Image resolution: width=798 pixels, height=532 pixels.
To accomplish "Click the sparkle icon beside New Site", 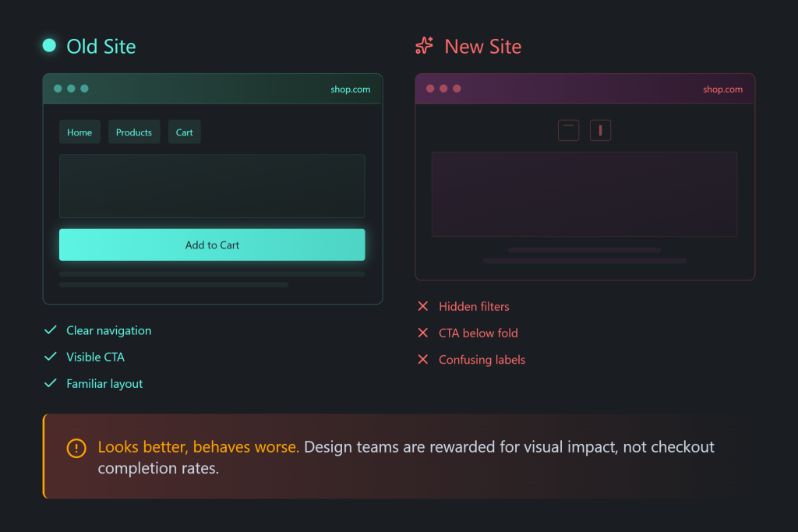I will click(x=424, y=46).
